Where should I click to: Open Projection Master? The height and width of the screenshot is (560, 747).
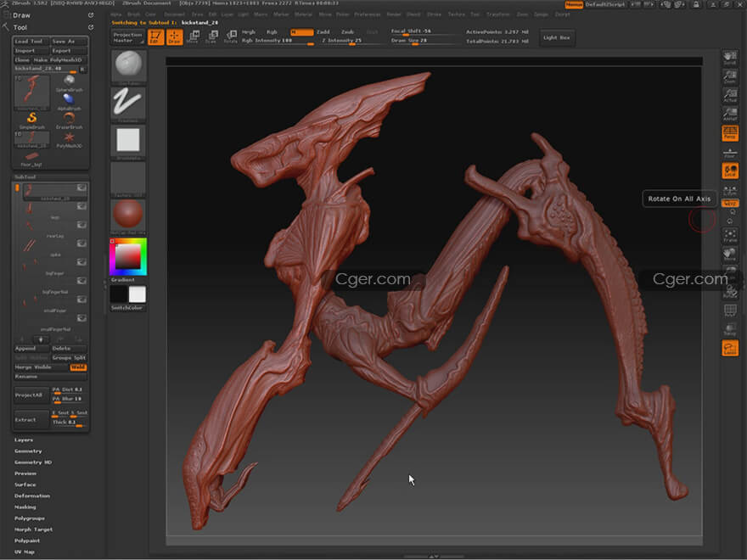point(127,37)
